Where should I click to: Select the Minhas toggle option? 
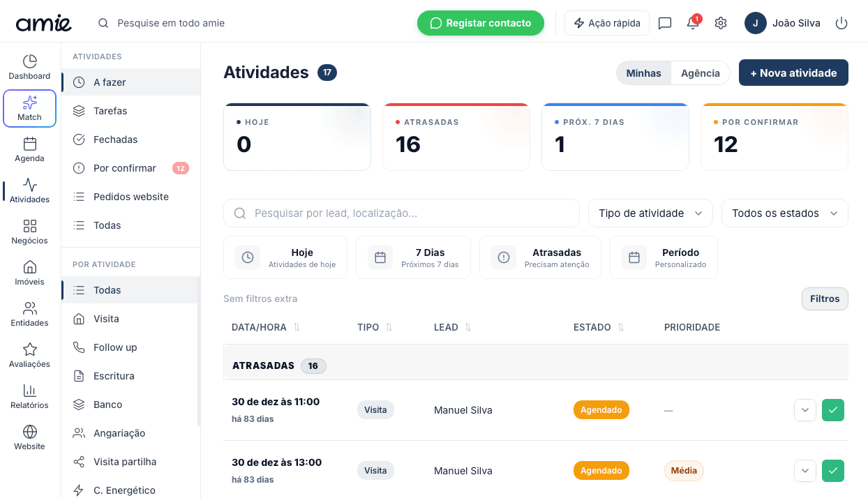coord(643,73)
